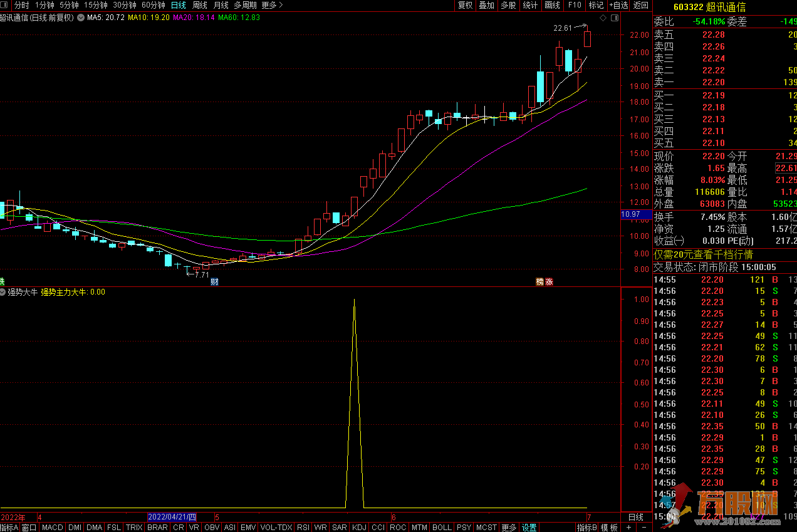Select the 1分钟 period tab
The height and width of the screenshot is (532, 797).
click(x=44, y=5)
